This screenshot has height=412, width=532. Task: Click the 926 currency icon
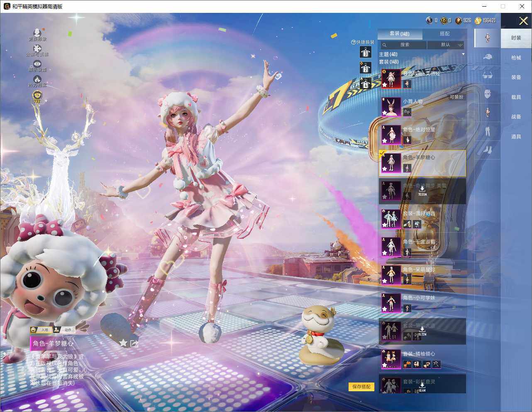pyautogui.click(x=459, y=20)
